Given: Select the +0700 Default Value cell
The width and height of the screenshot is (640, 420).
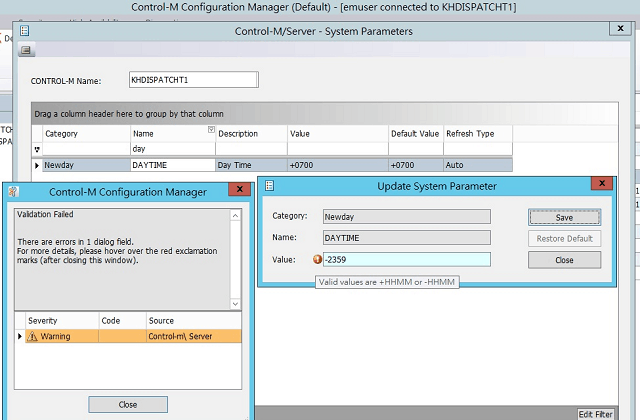Looking at the screenshot, I should point(416,165).
